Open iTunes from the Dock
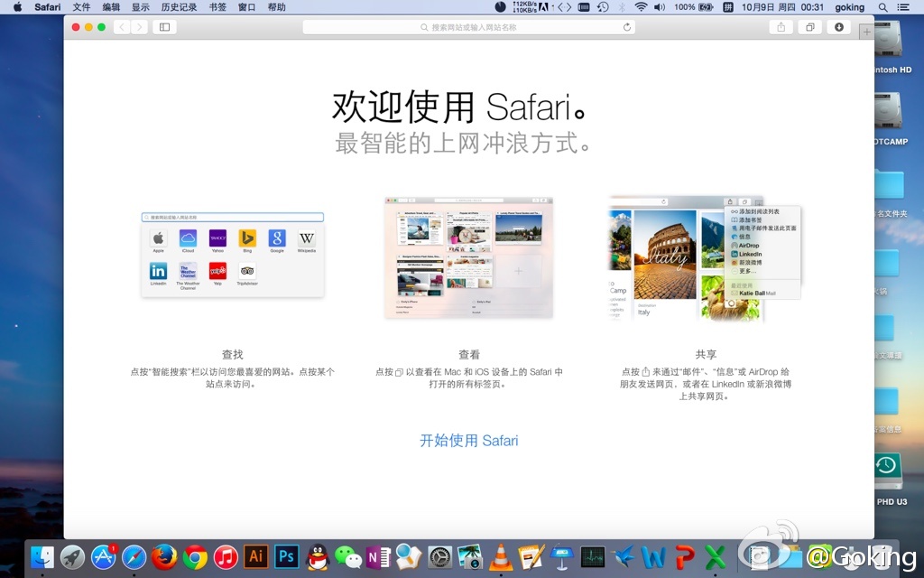The width and height of the screenshot is (924, 578). tap(226, 556)
